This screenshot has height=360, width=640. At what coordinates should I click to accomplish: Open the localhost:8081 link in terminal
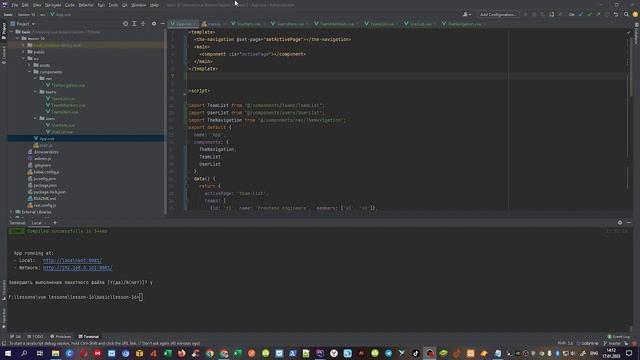click(x=73, y=260)
